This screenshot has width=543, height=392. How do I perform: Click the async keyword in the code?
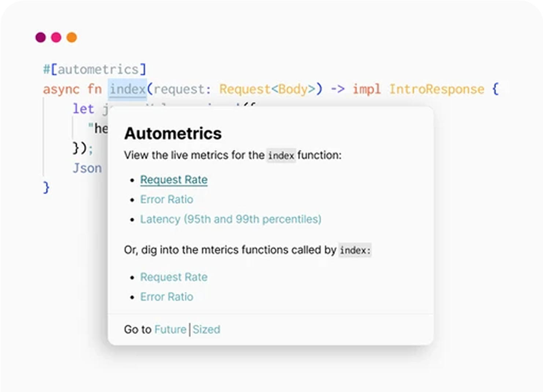tap(61, 89)
